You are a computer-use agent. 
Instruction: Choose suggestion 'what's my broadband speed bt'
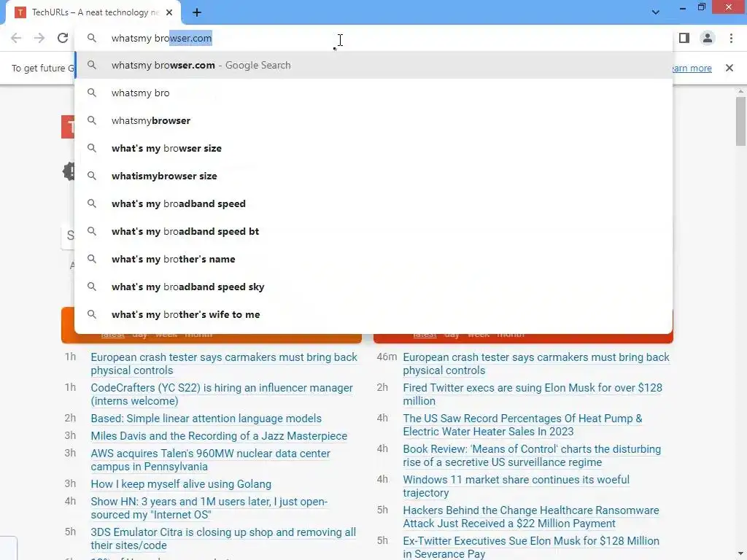tap(374, 231)
